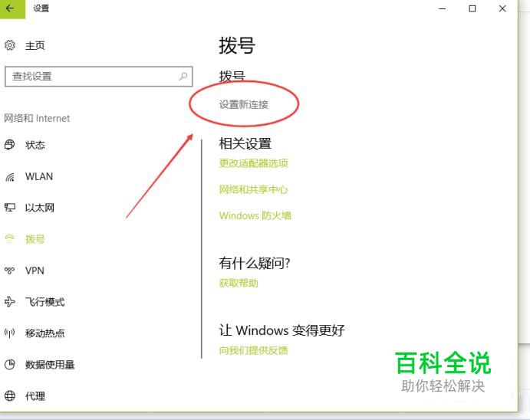This screenshot has height=420, width=530.
Task: Click the VPN connection icon
Action: tap(10, 271)
